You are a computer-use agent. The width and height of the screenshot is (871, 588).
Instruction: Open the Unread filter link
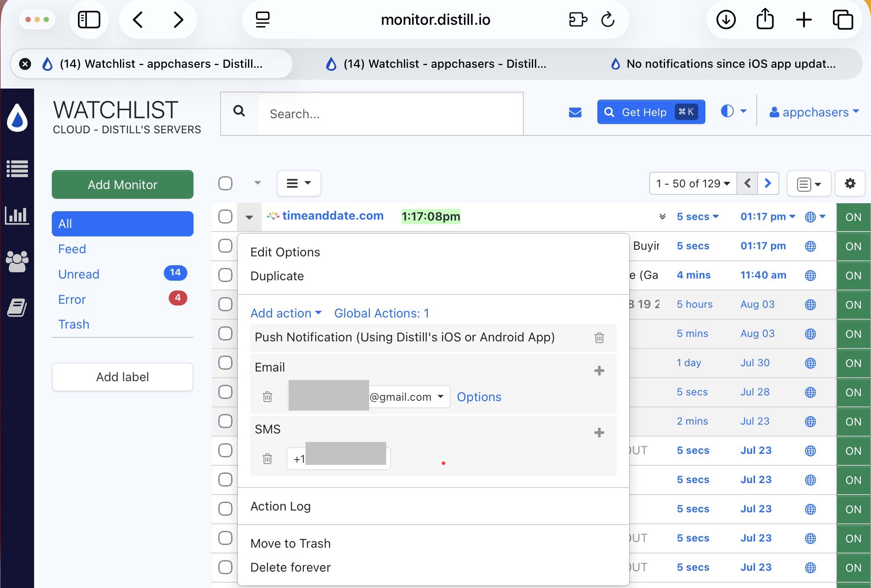click(x=79, y=275)
